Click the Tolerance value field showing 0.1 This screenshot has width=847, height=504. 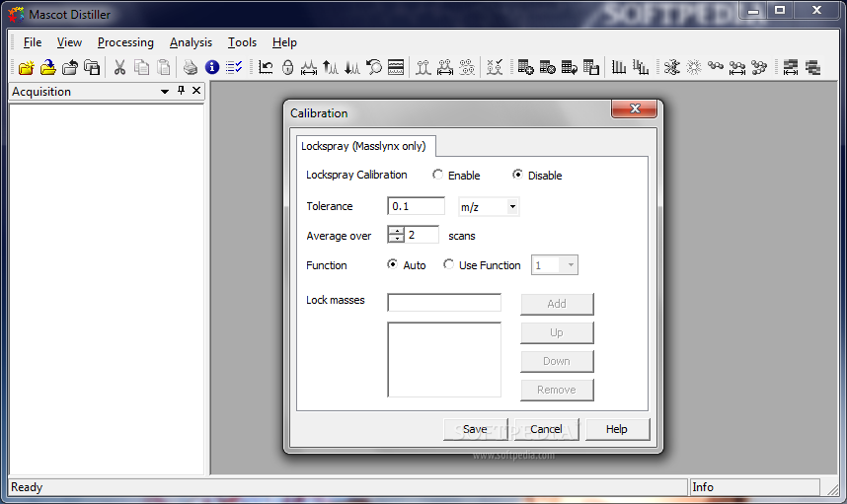click(416, 206)
